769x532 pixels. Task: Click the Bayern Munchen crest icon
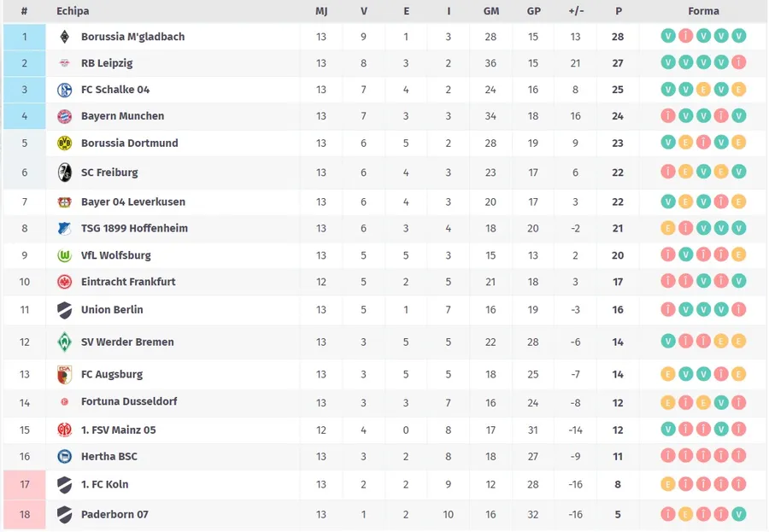click(x=64, y=116)
